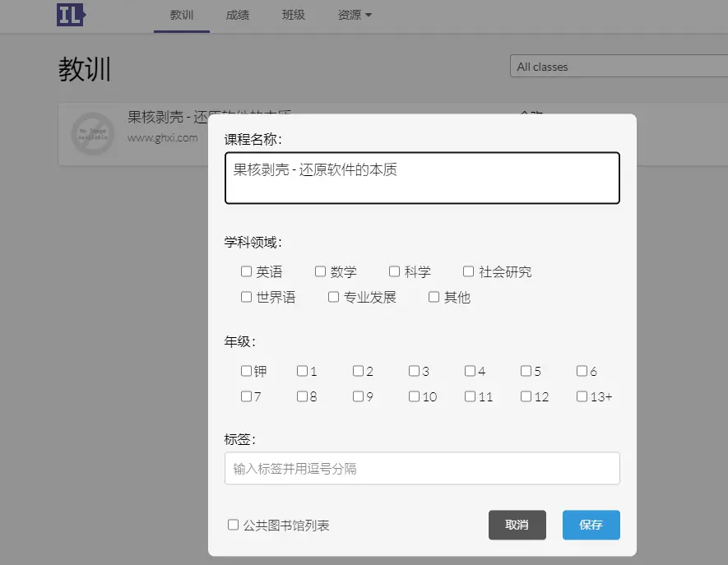The height and width of the screenshot is (565, 728).
Task: Click the 保存 button
Action: [x=591, y=525]
